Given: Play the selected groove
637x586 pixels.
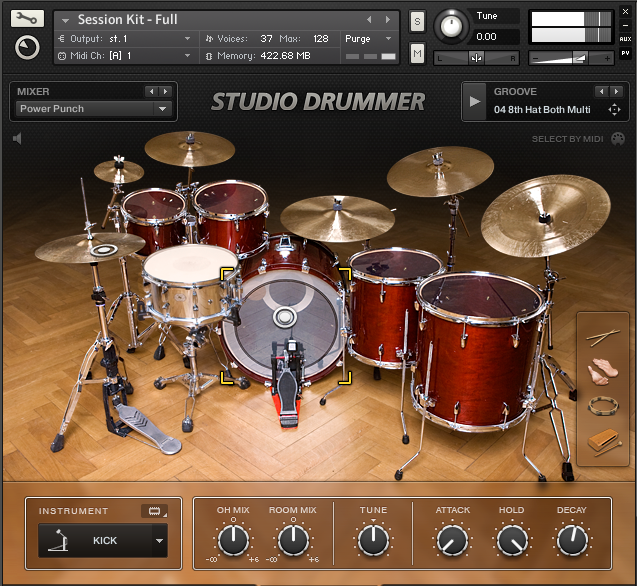Looking at the screenshot, I should [474, 101].
